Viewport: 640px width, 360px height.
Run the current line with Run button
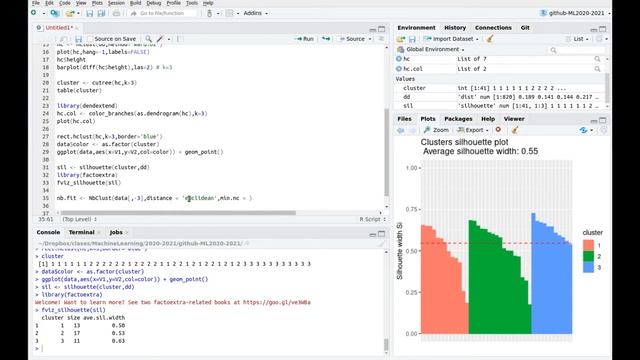click(304, 39)
